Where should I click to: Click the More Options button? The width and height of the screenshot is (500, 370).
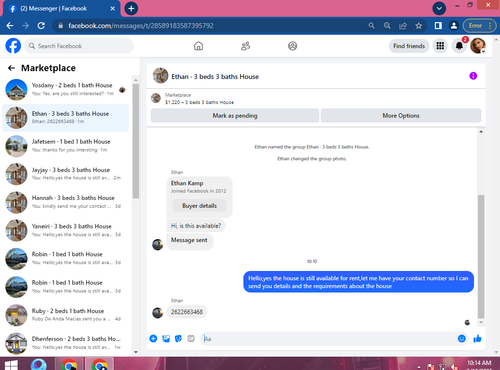pos(401,116)
